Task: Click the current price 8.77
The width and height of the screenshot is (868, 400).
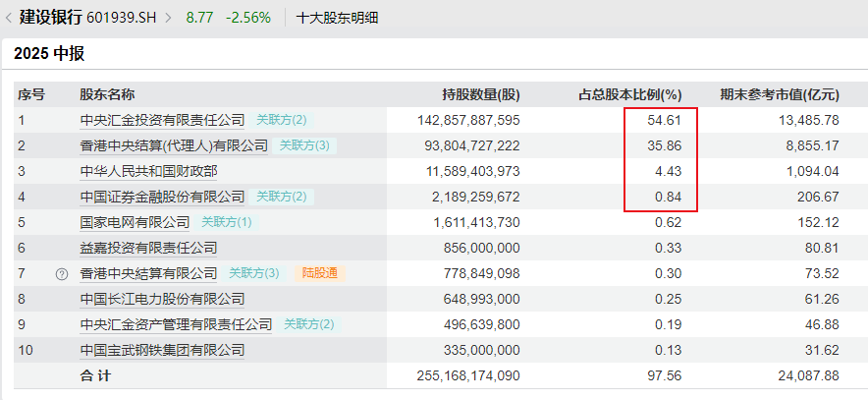Action: pos(199,18)
